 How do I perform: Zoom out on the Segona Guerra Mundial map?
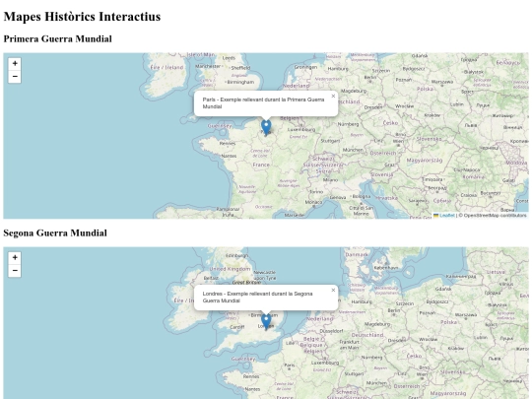(x=15, y=271)
